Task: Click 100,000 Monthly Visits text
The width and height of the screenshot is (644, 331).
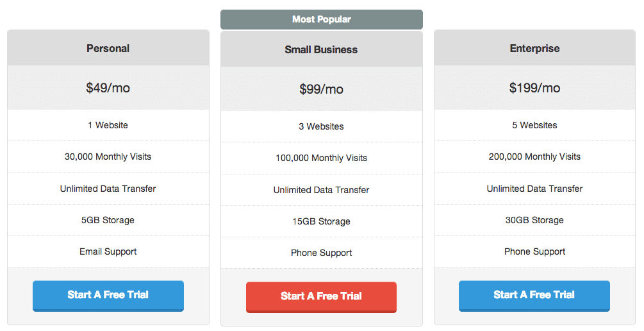Action: (x=321, y=158)
